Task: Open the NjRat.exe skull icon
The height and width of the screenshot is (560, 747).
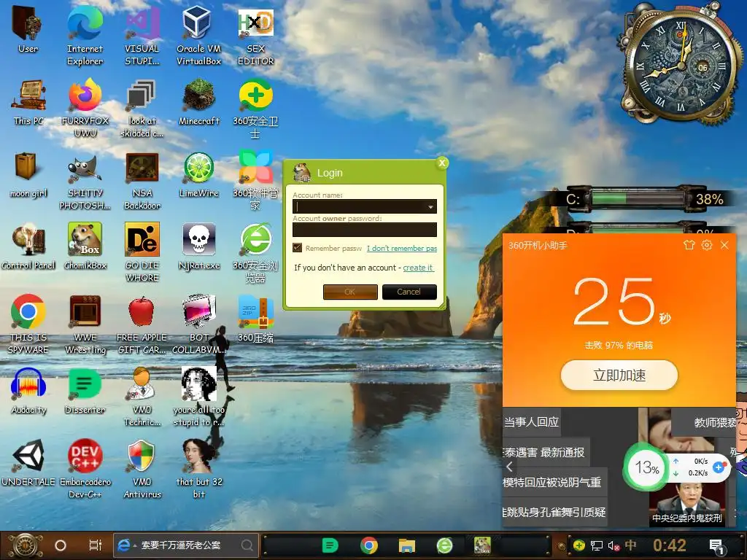Action: 198,246
